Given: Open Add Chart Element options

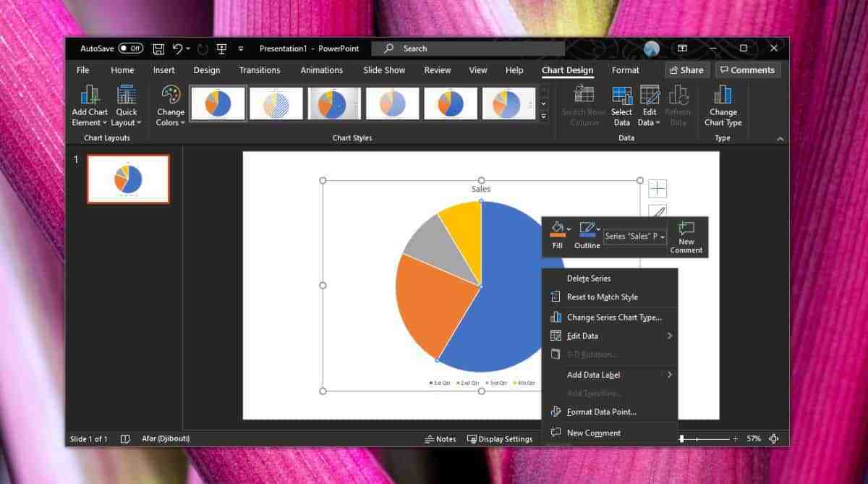Looking at the screenshot, I should point(89,105).
